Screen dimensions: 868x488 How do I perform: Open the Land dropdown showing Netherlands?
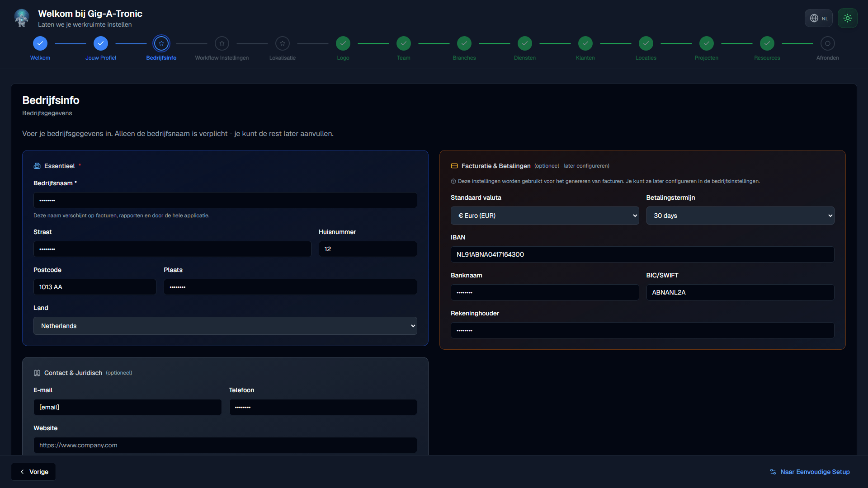[225, 326]
